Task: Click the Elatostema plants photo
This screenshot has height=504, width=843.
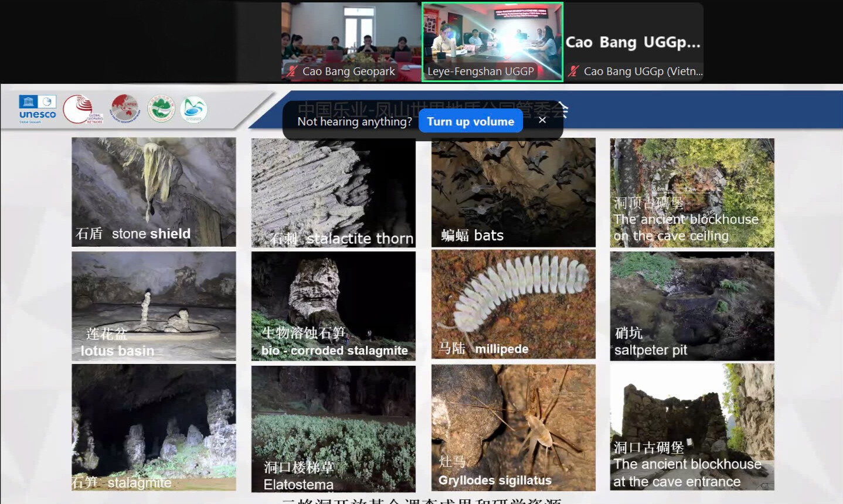Action: coord(334,428)
